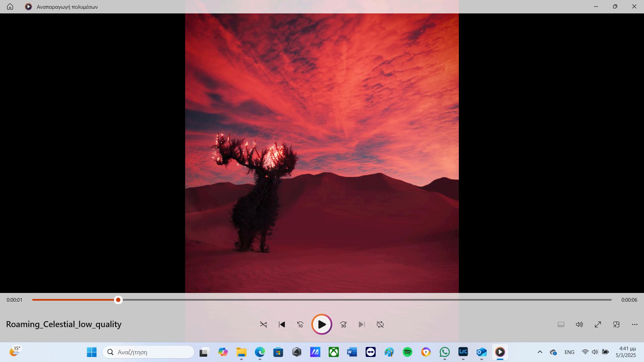Show hidden system tray icons
This screenshot has height=362, width=644.
coord(540,352)
